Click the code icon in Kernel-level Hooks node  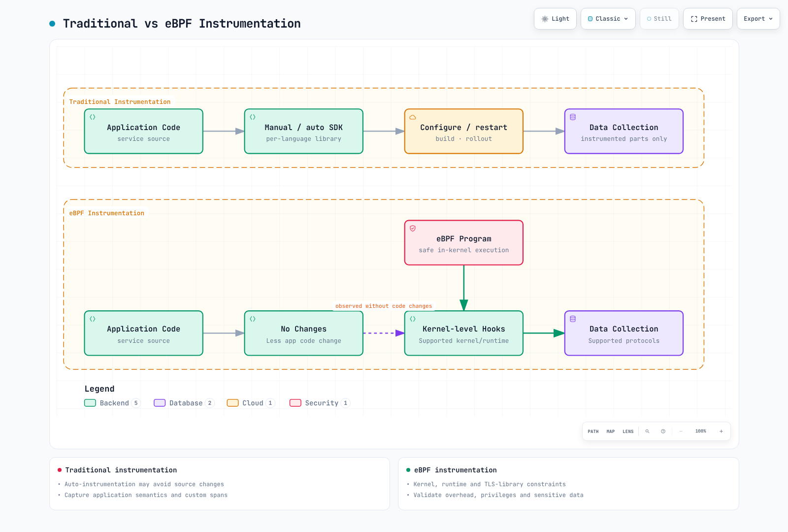pyautogui.click(x=413, y=319)
